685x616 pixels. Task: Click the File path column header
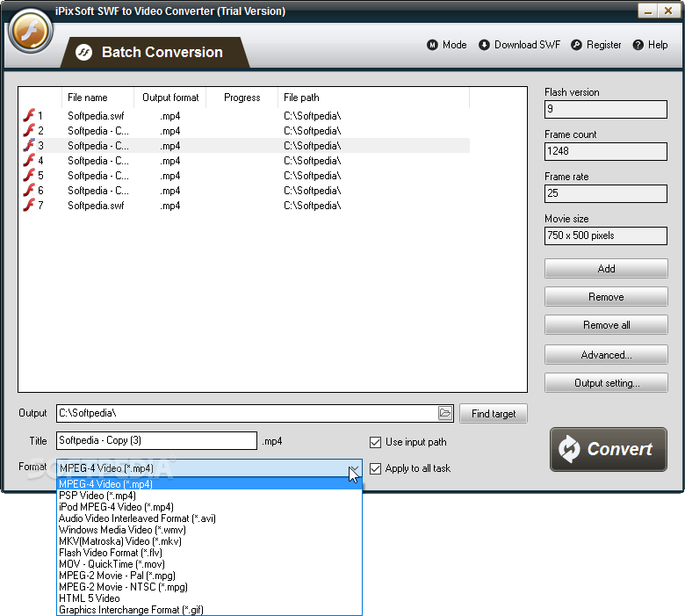[x=373, y=98]
